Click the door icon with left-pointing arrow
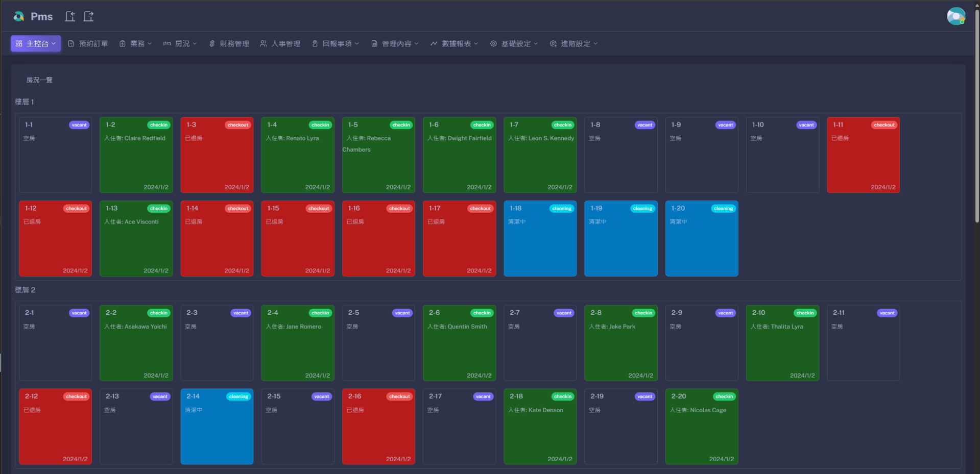This screenshot has height=474, width=980. (70, 16)
